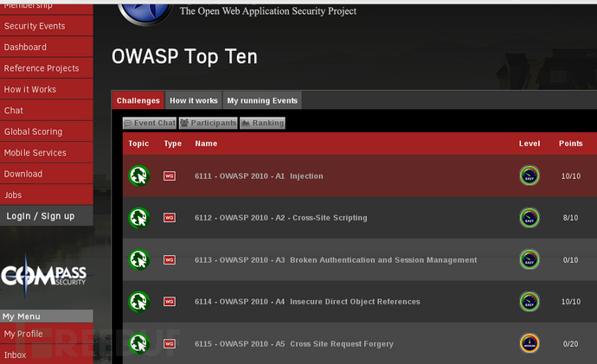Click the 0/10 points for Broken Authentication
597x364 pixels.
point(570,259)
